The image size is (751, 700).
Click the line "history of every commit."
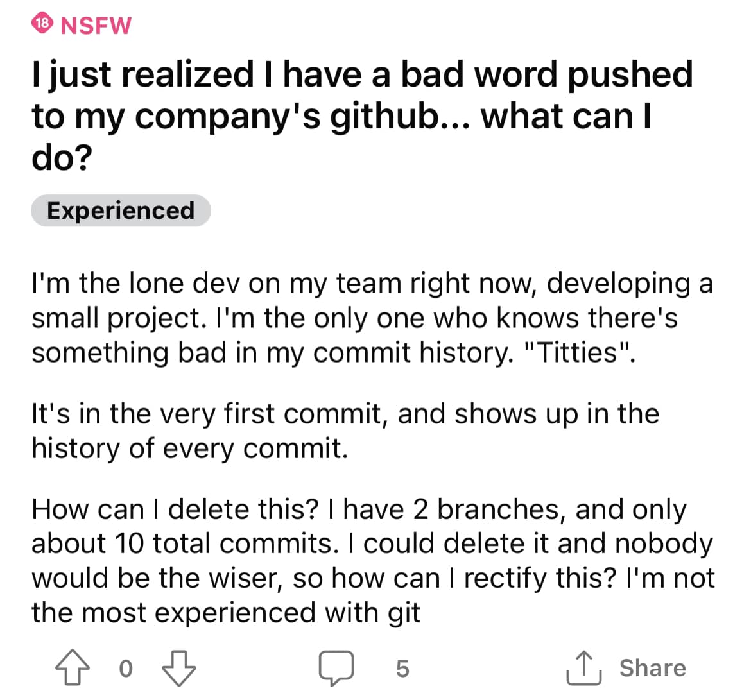point(190,448)
